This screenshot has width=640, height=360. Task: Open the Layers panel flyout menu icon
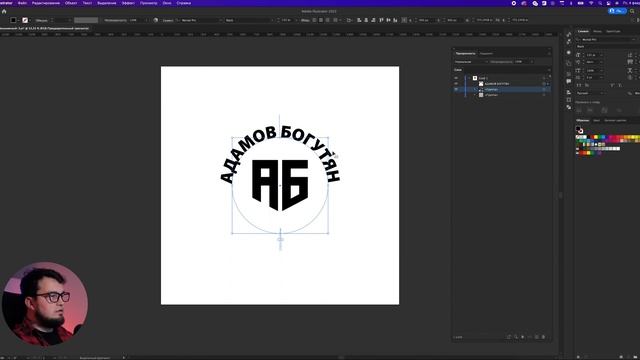[549, 70]
